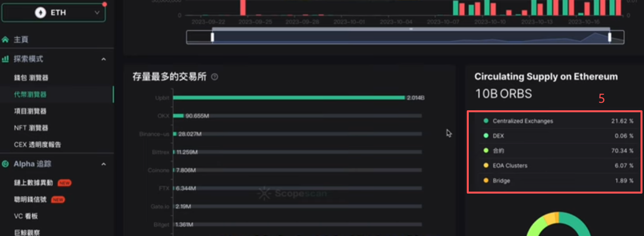
Task: Collapse the Alpha 追蹤 section chevron
Action: tap(104, 164)
